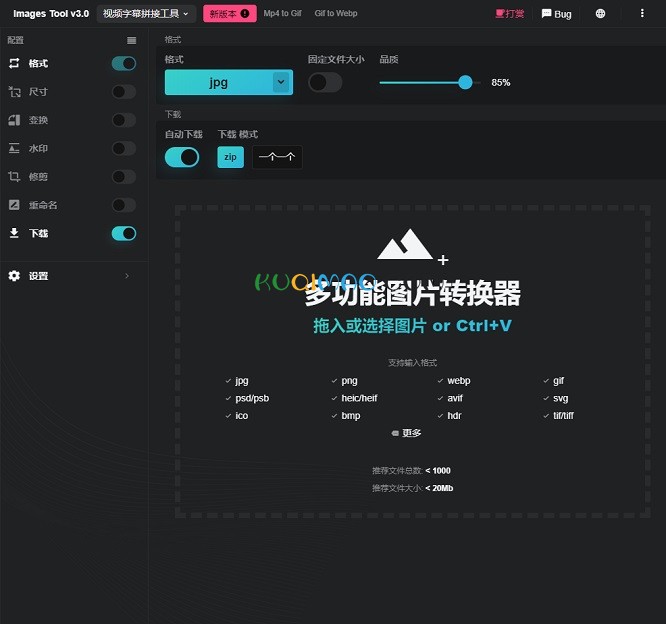666x624 pixels.
Task: Click the 格式 format icon in sidebar
Action: (x=14, y=63)
